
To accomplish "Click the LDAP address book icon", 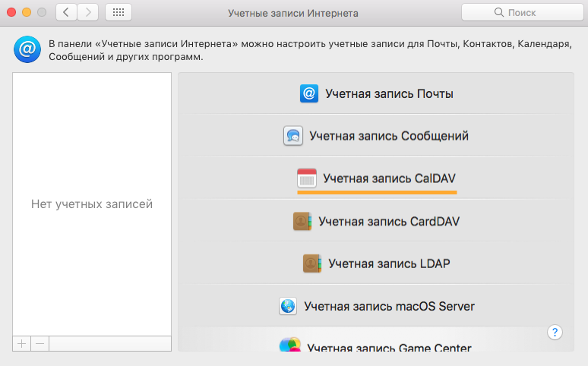I will [x=312, y=263].
